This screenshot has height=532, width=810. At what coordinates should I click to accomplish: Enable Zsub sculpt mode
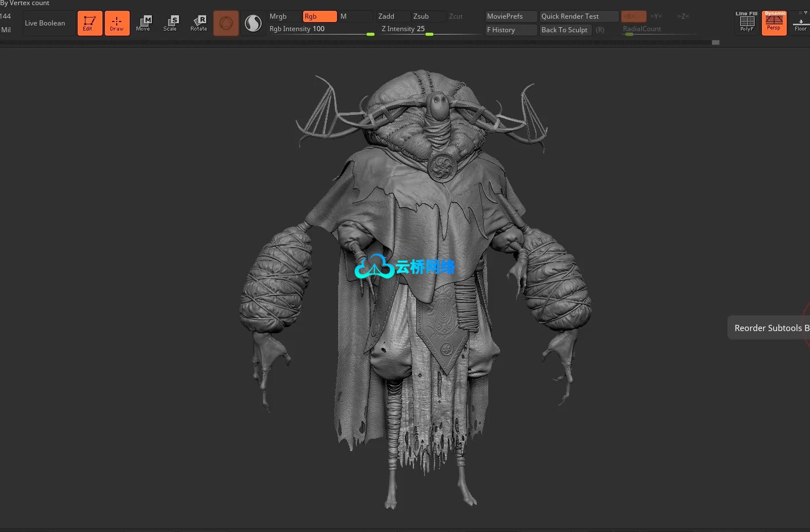(x=428, y=16)
